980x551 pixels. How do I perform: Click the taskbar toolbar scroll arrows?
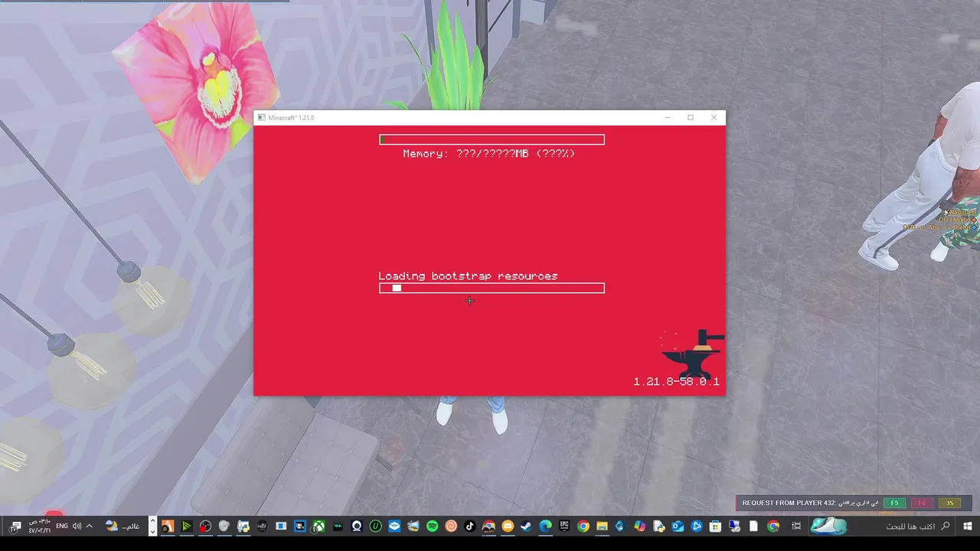coord(152,527)
